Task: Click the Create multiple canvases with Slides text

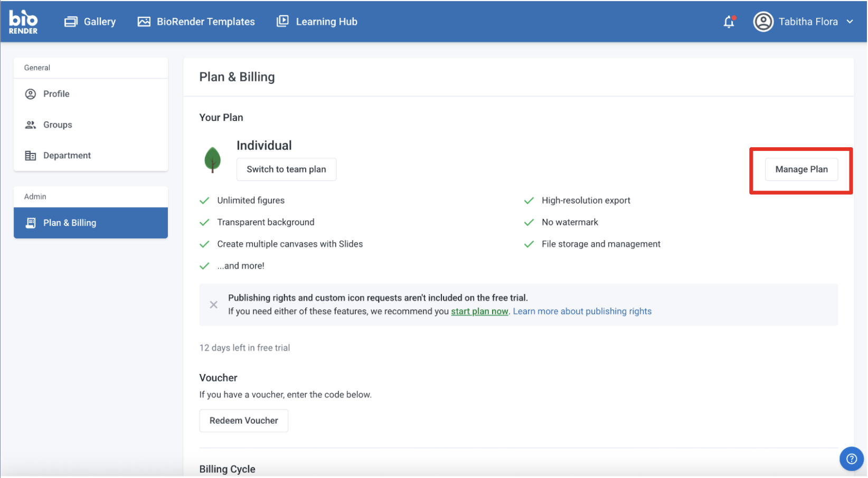Action: click(x=290, y=244)
